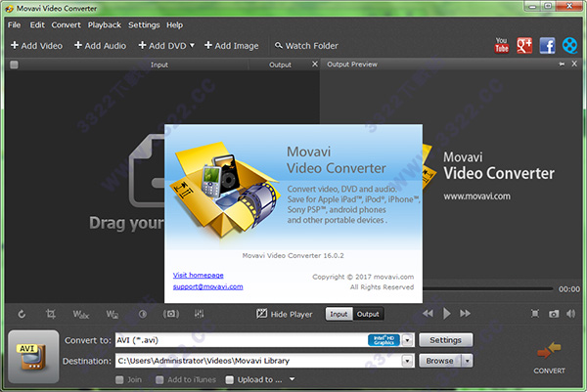Click the Hide Player button
The image size is (587, 392).
tap(285, 314)
